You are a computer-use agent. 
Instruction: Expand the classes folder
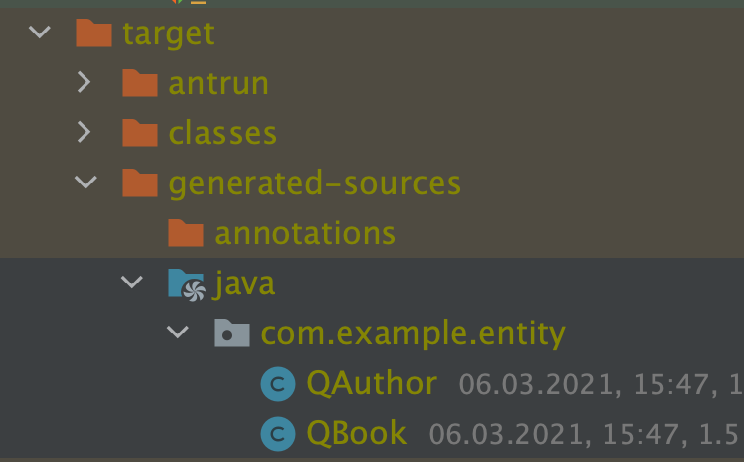pos(86,133)
